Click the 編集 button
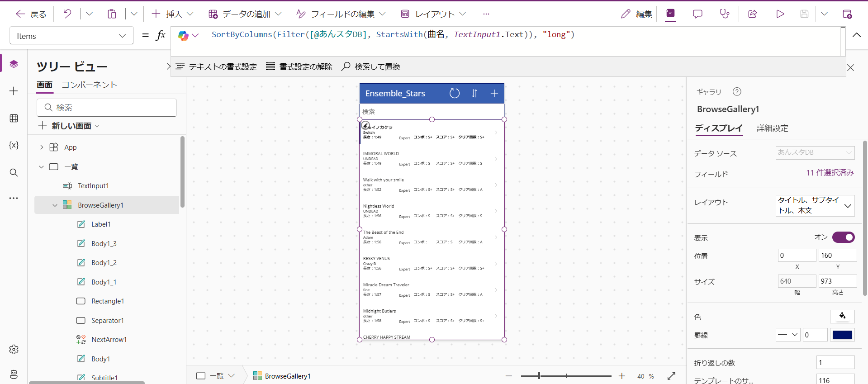This screenshot has width=868, height=384. coord(636,14)
